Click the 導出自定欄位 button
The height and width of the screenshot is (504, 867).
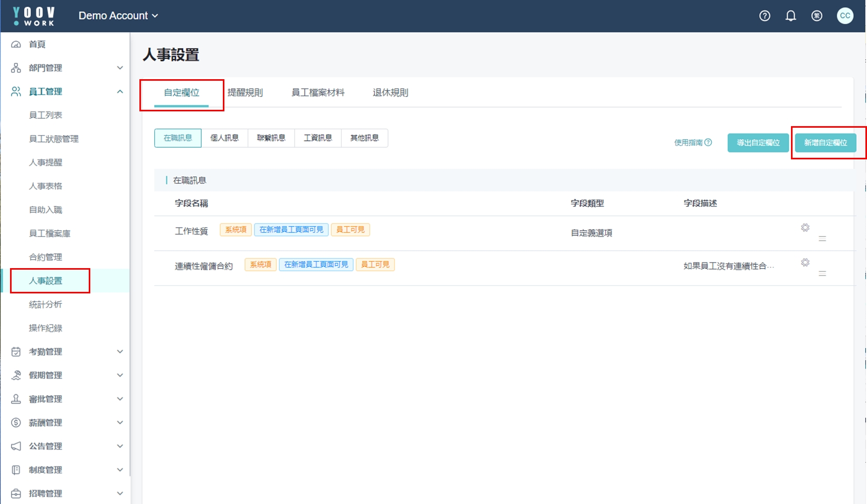[758, 142]
